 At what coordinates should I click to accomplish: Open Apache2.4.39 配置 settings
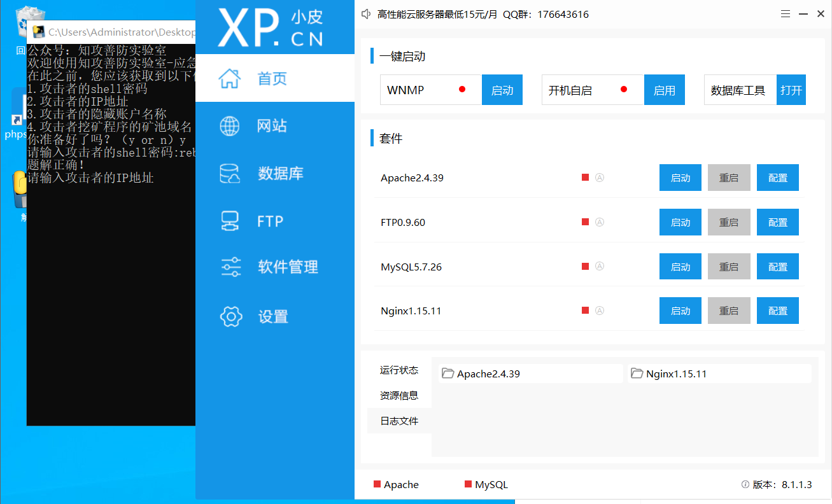(x=778, y=178)
